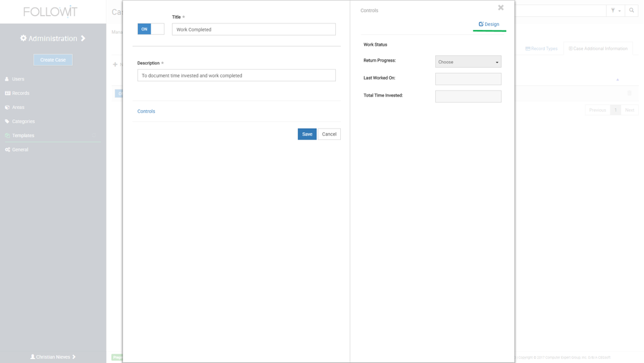
Task: Open Christian Nieves user menu
Action: [x=53, y=357]
